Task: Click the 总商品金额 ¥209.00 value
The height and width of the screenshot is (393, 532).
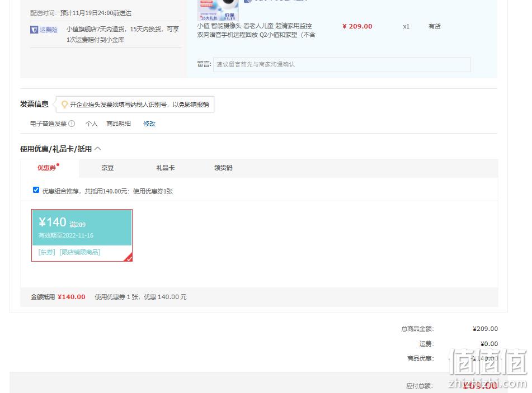Action: click(x=485, y=329)
